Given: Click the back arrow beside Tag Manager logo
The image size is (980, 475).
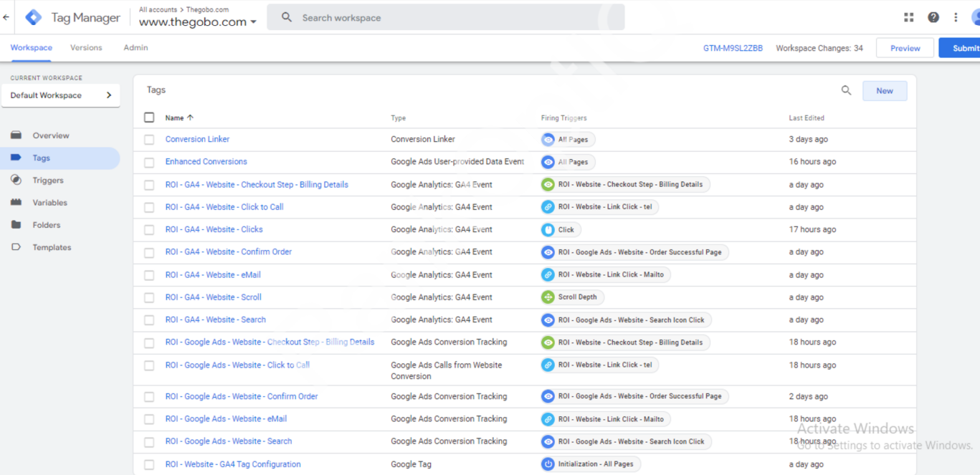Looking at the screenshot, I should 6,17.
